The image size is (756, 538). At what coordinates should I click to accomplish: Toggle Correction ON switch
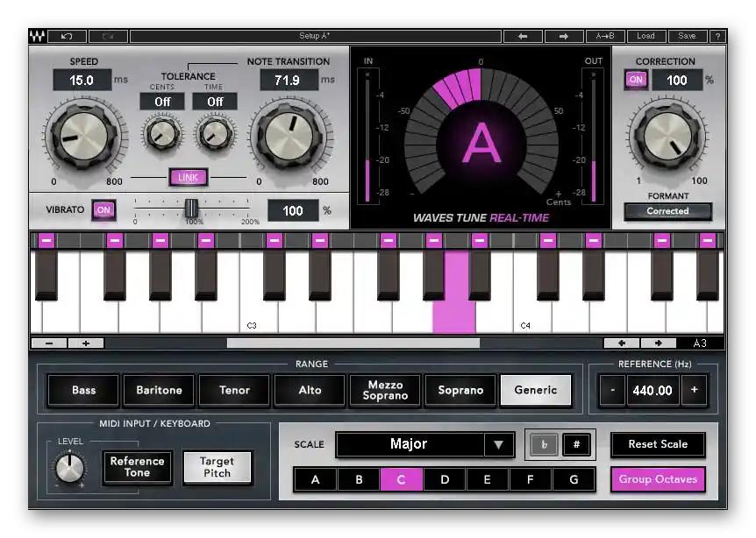click(x=636, y=80)
